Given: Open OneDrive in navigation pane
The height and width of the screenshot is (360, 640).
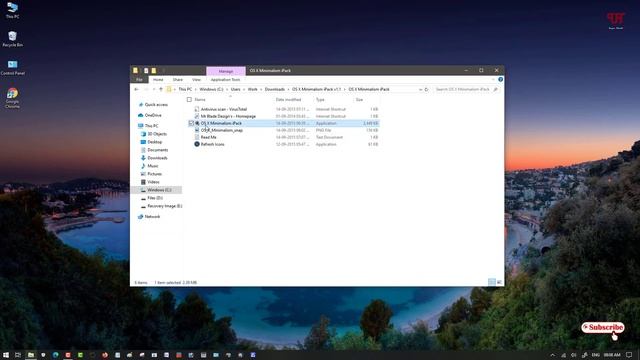Looking at the screenshot, I should (x=153, y=116).
